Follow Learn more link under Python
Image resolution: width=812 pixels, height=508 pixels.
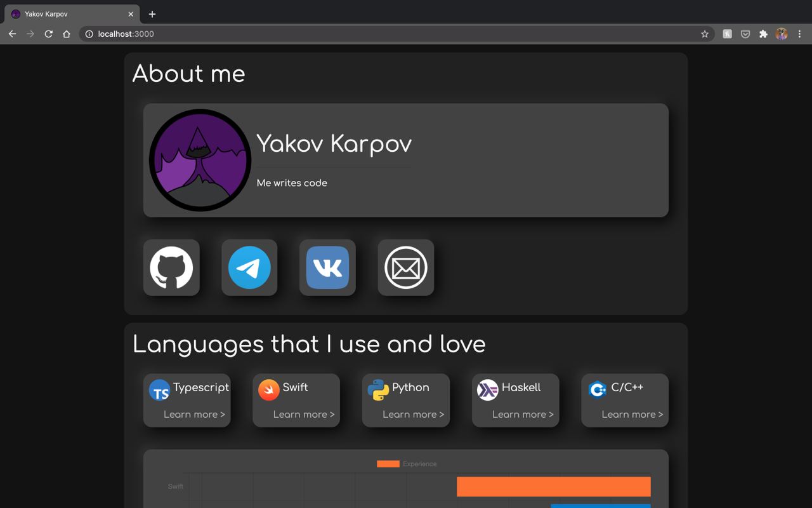(x=414, y=415)
